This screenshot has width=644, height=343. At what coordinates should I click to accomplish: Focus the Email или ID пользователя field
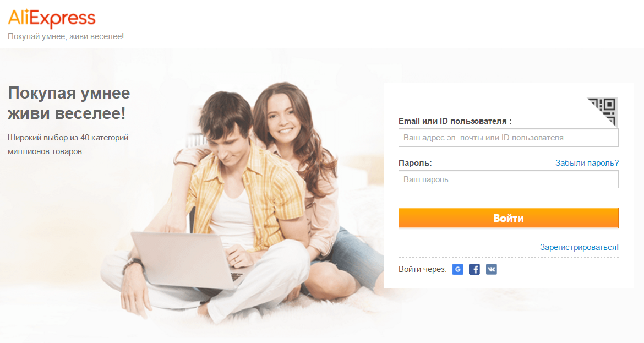coord(508,138)
